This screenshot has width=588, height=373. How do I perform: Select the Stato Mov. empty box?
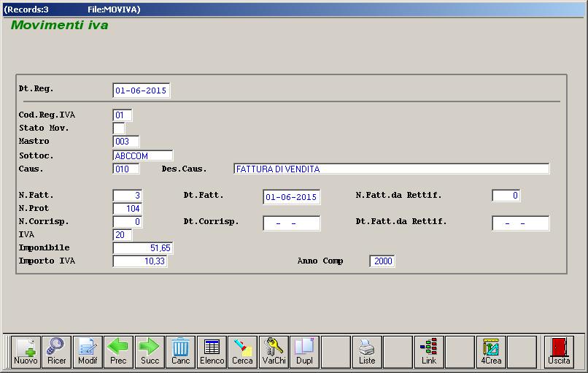click(119, 128)
